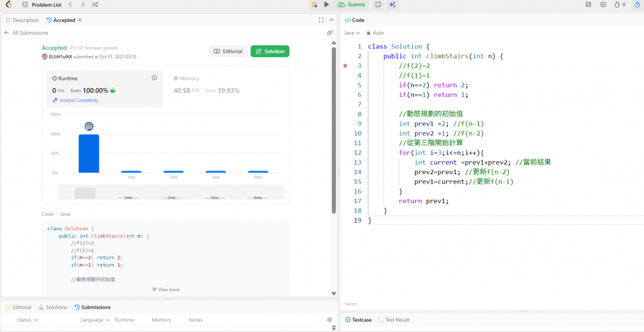Image resolution: width=644 pixels, height=332 pixels.
Task: Open submissions table settings gear
Action: click(330, 319)
